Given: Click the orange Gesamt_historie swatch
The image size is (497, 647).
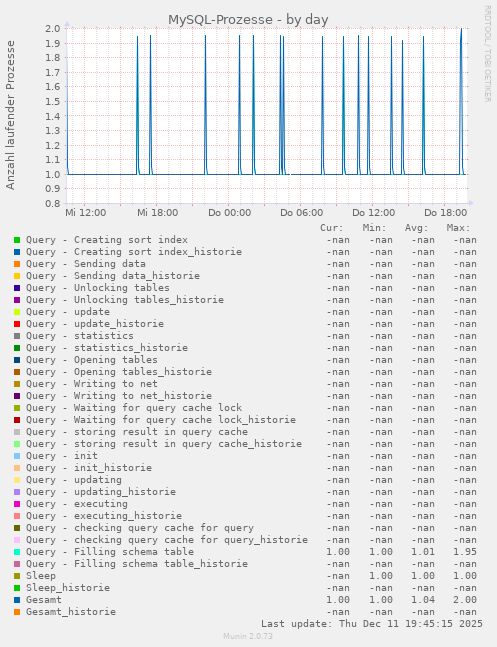Looking at the screenshot, I should 17,612.
